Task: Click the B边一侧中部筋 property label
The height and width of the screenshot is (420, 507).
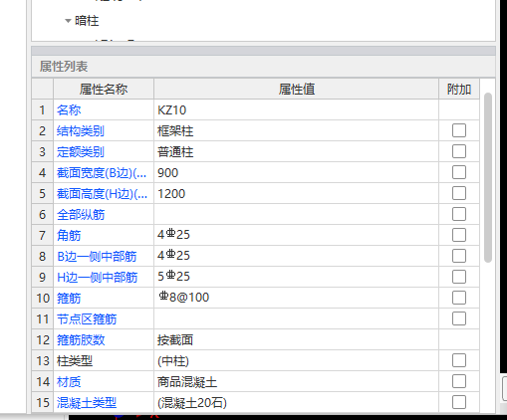Action: [97, 256]
